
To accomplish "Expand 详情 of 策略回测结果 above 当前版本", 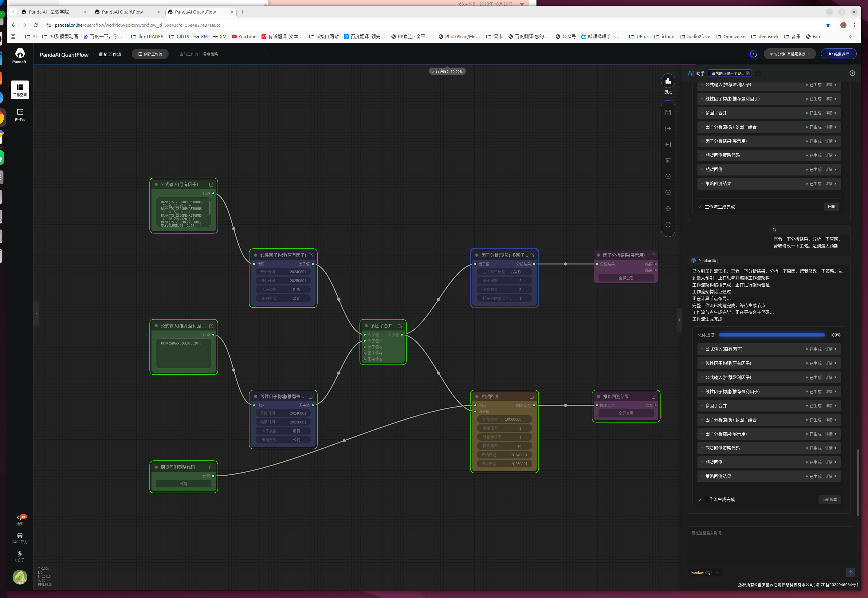I will pyautogui.click(x=831, y=477).
